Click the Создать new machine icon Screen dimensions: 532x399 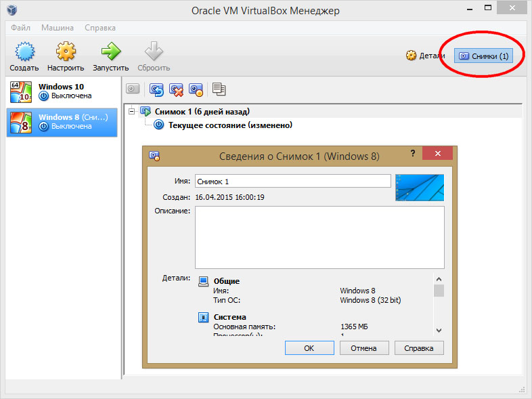[24, 51]
